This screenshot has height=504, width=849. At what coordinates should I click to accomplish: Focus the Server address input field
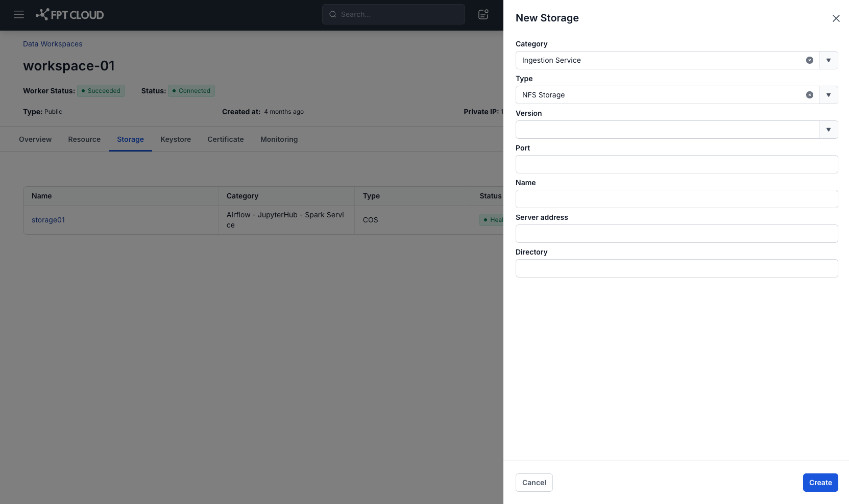(676, 234)
